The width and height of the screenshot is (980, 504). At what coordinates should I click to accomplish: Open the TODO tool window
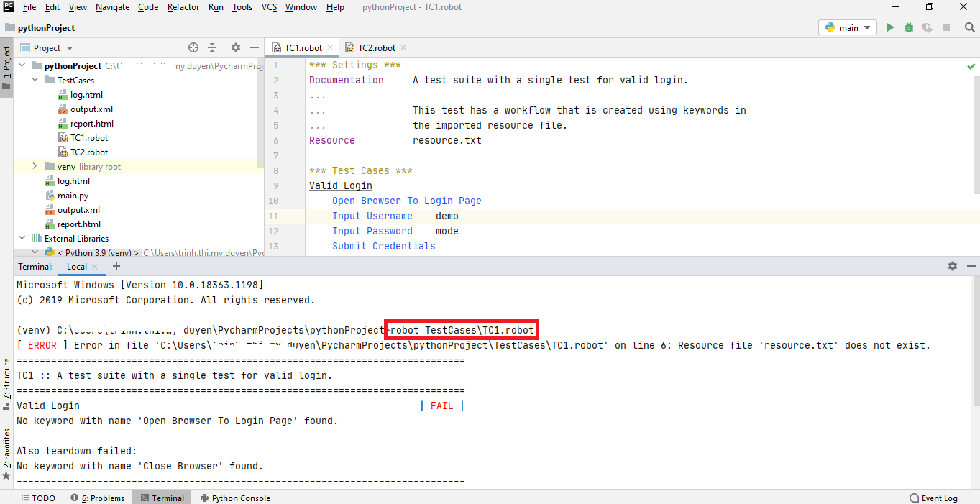(x=38, y=498)
